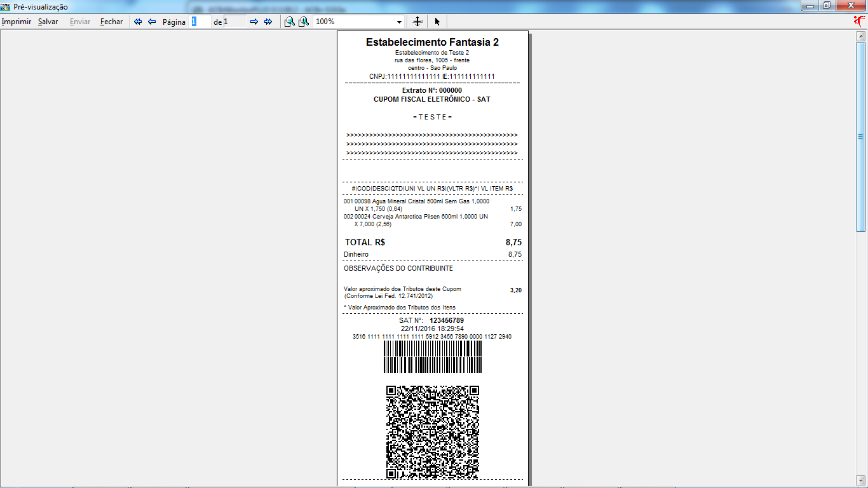
Task: Select the arrow pointer tool
Action: click(437, 22)
